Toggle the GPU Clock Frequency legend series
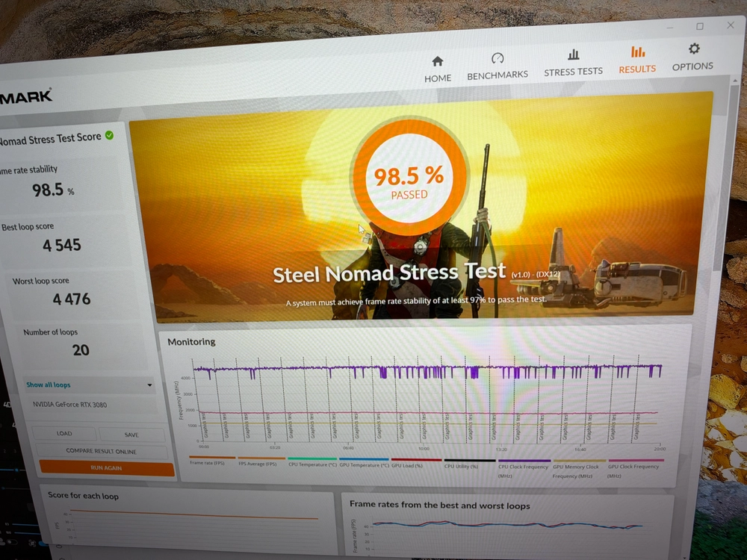Image resolution: width=747 pixels, height=560 pixels. click(634, 470)
